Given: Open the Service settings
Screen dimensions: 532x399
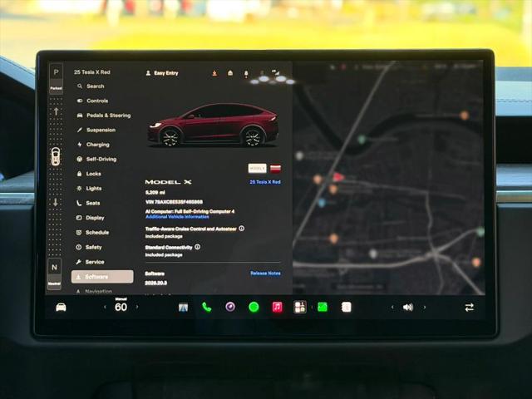Looking at the screenshot, I should click(91, 262).
